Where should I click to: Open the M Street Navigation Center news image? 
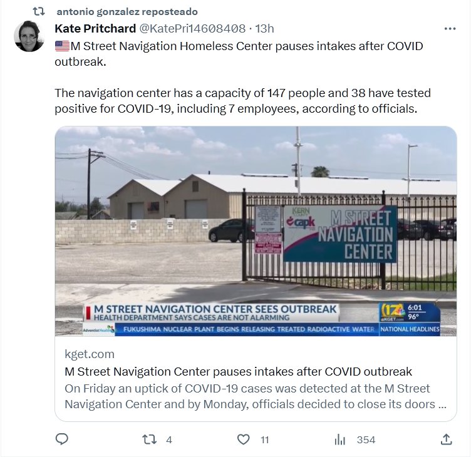256,231
